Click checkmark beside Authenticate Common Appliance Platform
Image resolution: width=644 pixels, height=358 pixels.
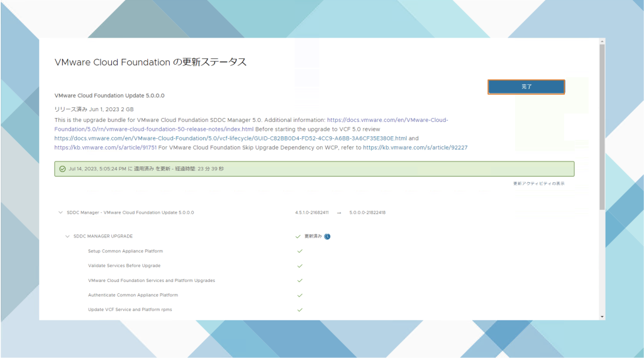300,295
